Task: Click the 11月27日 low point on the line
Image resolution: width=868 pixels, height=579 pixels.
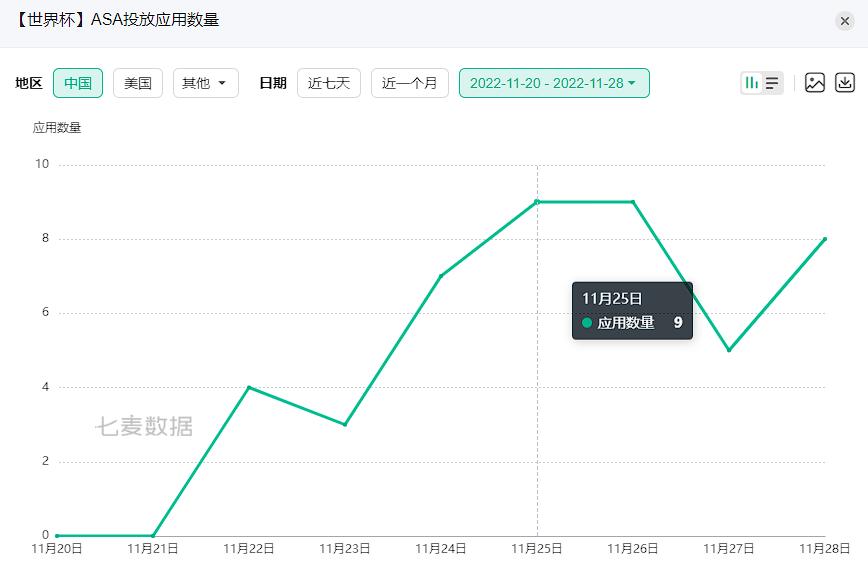Action: 729,350
